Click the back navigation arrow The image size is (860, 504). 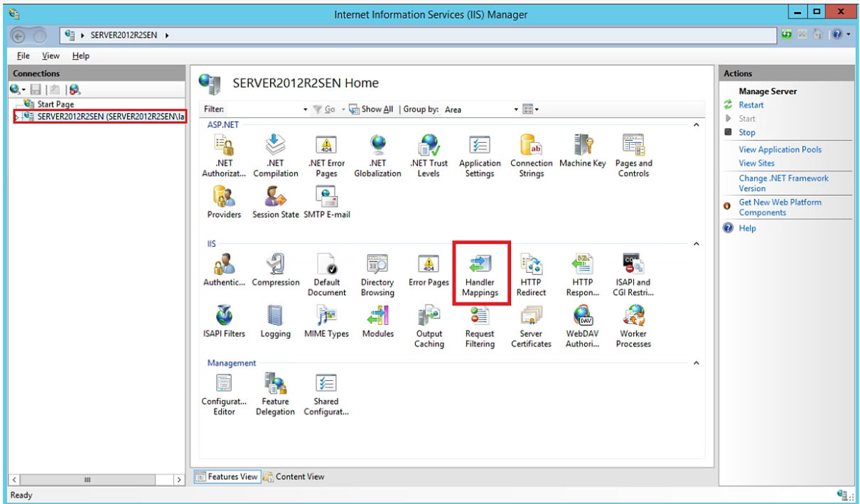point(18,34)
